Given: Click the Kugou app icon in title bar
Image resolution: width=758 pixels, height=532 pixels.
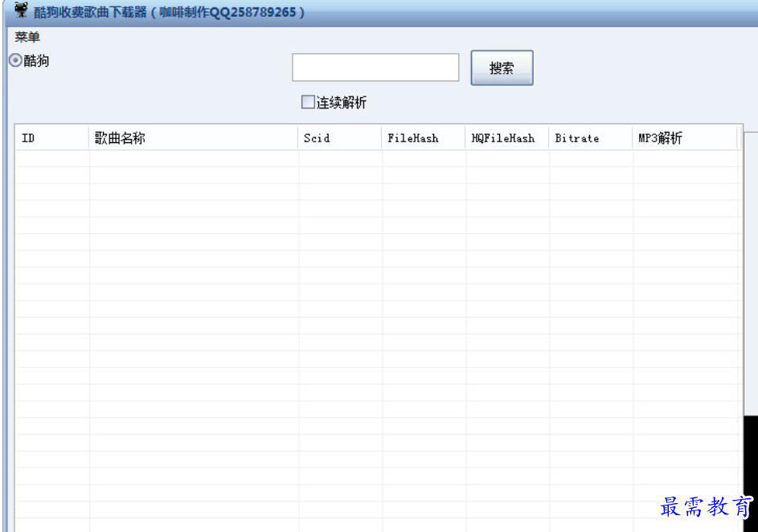Looking at the screenshot, I should point(21,10).
